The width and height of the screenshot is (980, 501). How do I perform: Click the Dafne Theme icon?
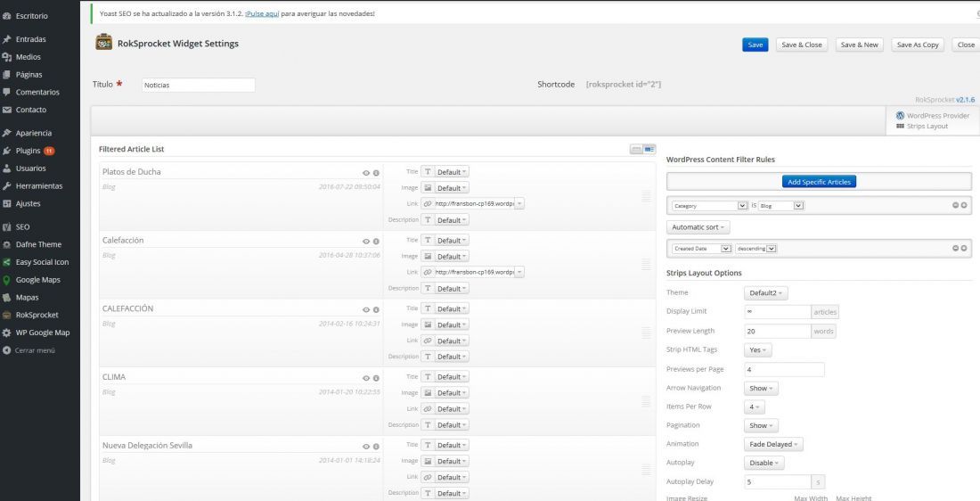7,244
